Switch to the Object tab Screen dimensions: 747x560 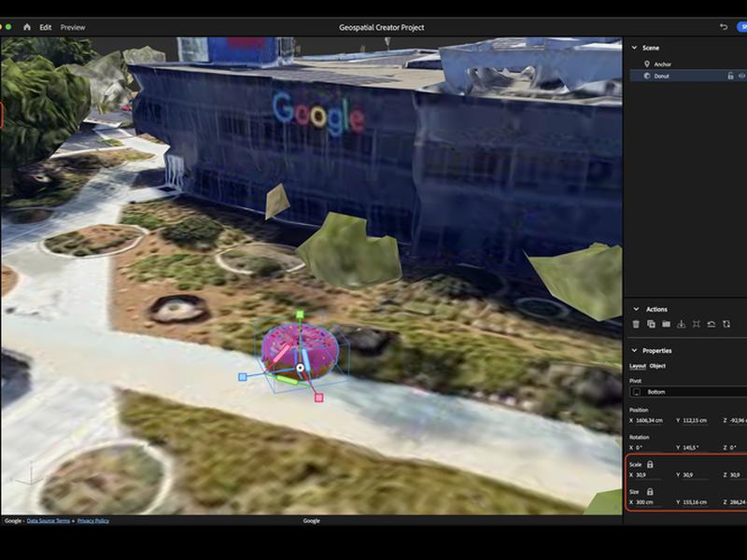tap(657, 366)
